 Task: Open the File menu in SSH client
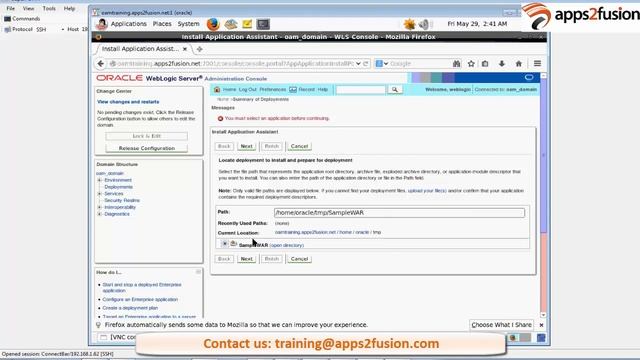tap(11, 8)
